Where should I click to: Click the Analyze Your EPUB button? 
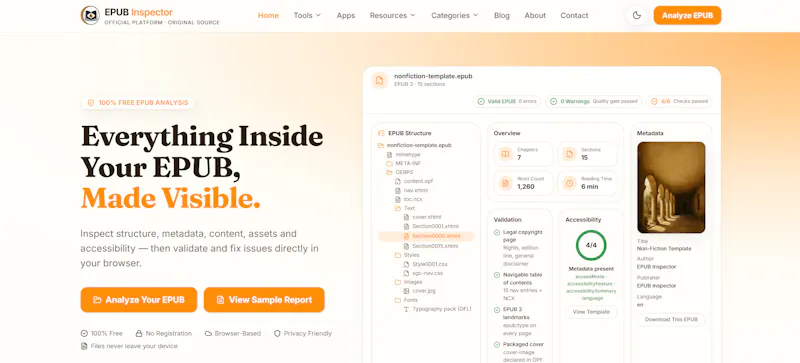139,300
